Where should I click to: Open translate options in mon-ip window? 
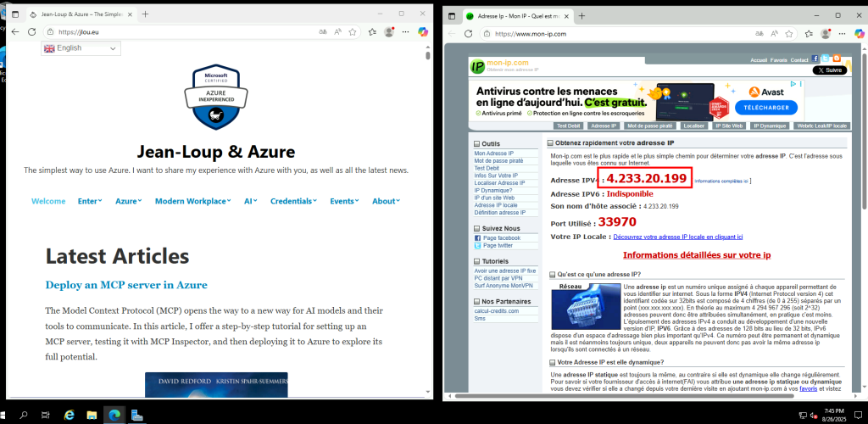tap(759, 34)
